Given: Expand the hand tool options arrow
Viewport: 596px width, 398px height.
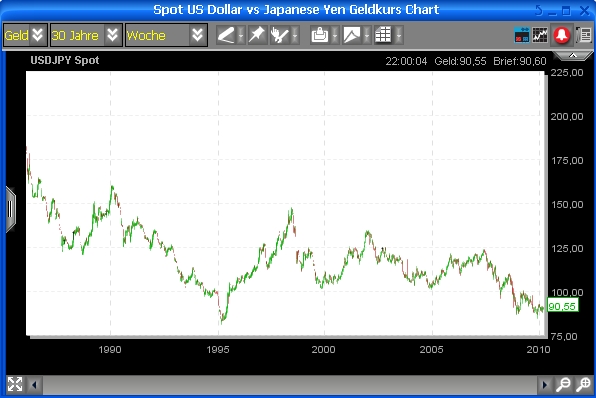Looking at the screenshot, I should tap(295, 35).
